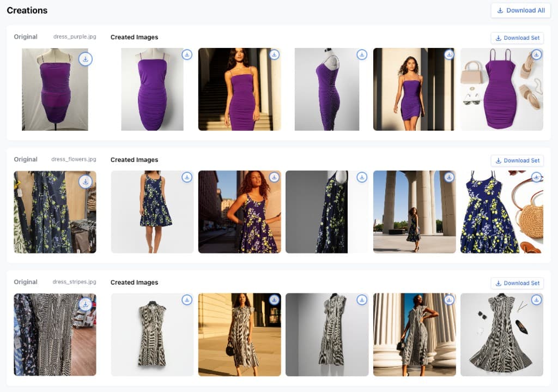Click Download Set for the purple dress
The height and width of the screenshot is (392, 558).
click(517, 38)
